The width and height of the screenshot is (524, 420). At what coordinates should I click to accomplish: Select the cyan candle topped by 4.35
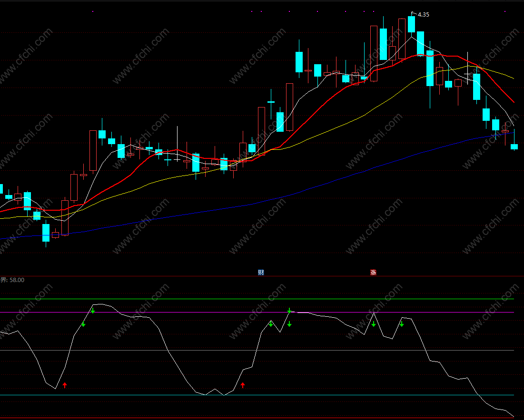pyautogui.click(x=411, y=24)
